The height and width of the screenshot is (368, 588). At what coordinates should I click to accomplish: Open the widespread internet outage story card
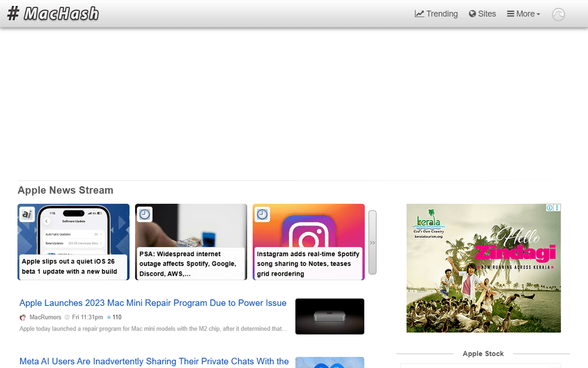point(191,242)
